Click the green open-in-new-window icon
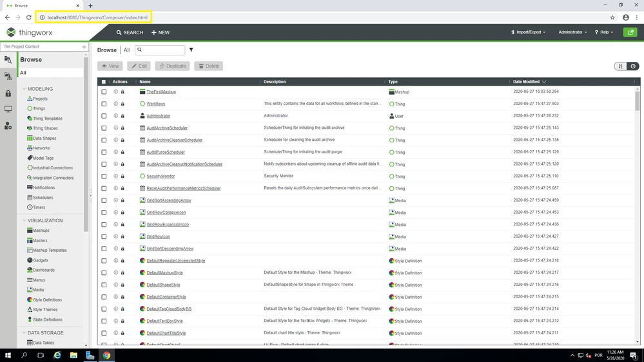The image size is (644, 362). point(630,32)
